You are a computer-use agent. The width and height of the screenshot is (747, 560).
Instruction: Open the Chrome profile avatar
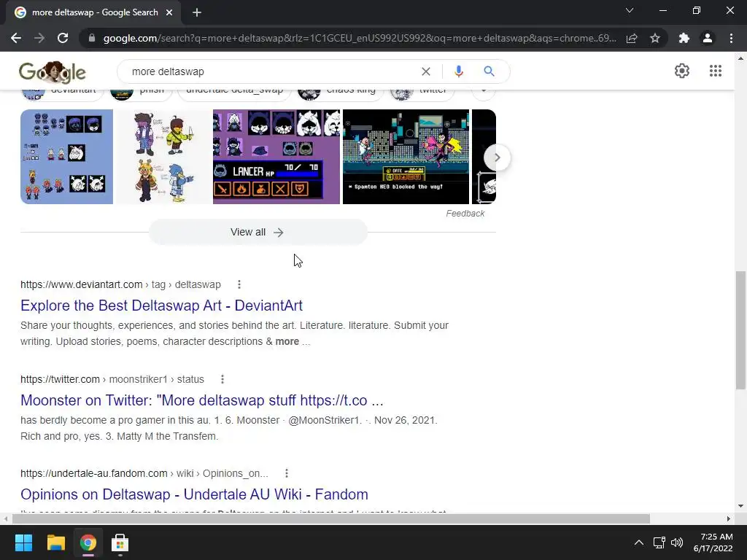point(708,38)
